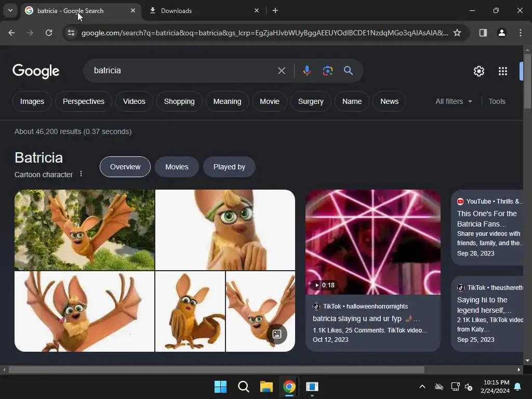Filter results by Perspectives
Screen dimensions: 532x399
[x=84, y=101]
